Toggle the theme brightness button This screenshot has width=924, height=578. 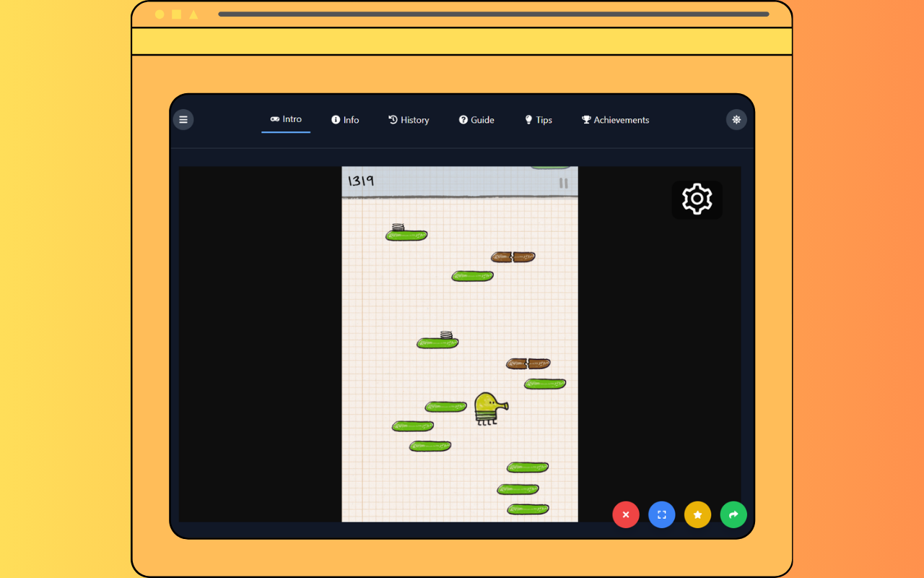(736, 120)
